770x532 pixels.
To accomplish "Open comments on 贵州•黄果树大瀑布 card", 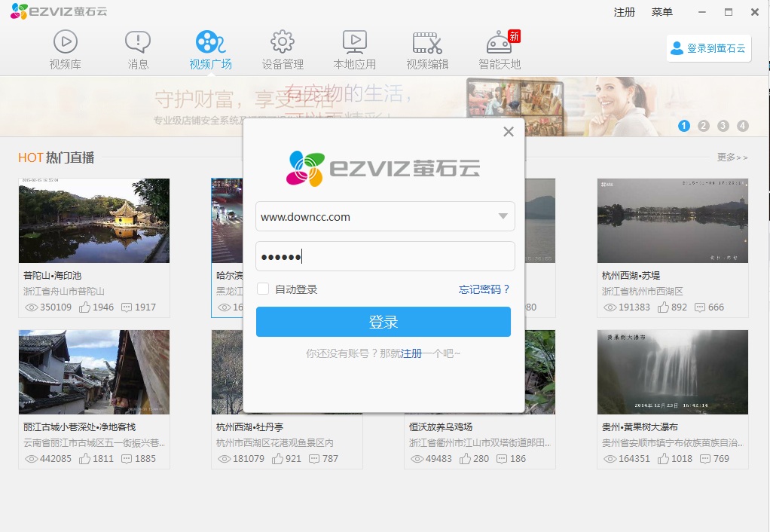I will 705,459.
